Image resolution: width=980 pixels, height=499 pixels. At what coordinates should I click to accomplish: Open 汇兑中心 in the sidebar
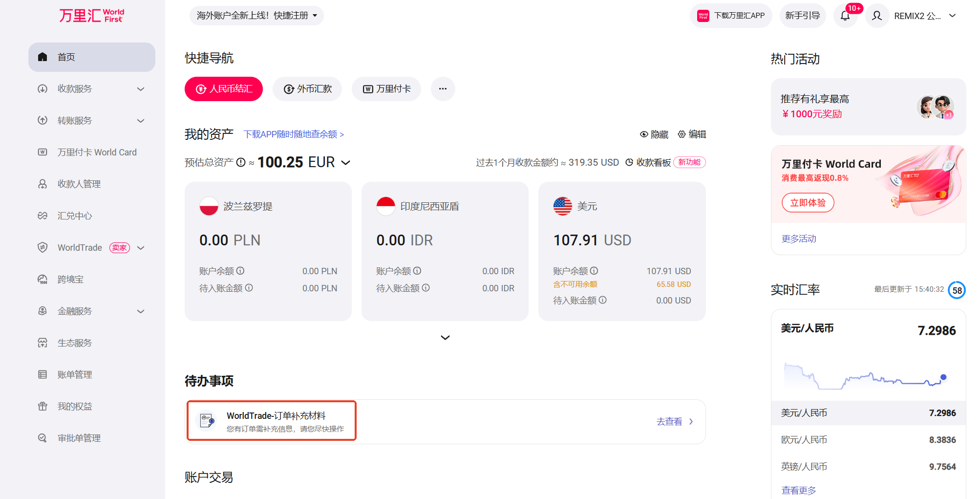click(75, 216)
